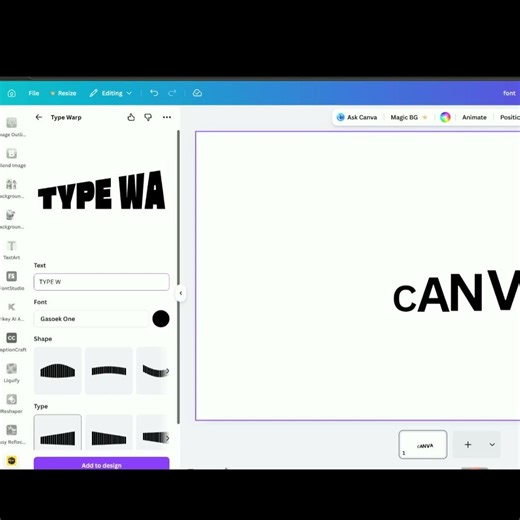Click the yellow round icon at sidebar bottom
The width and height of the screenshot is (520, 520).
click(x=12, y=461)
